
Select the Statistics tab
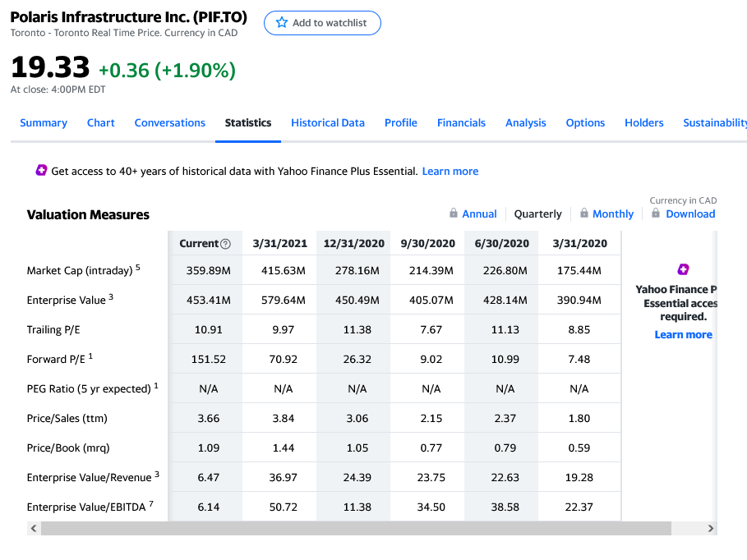(x=247, y=123)
